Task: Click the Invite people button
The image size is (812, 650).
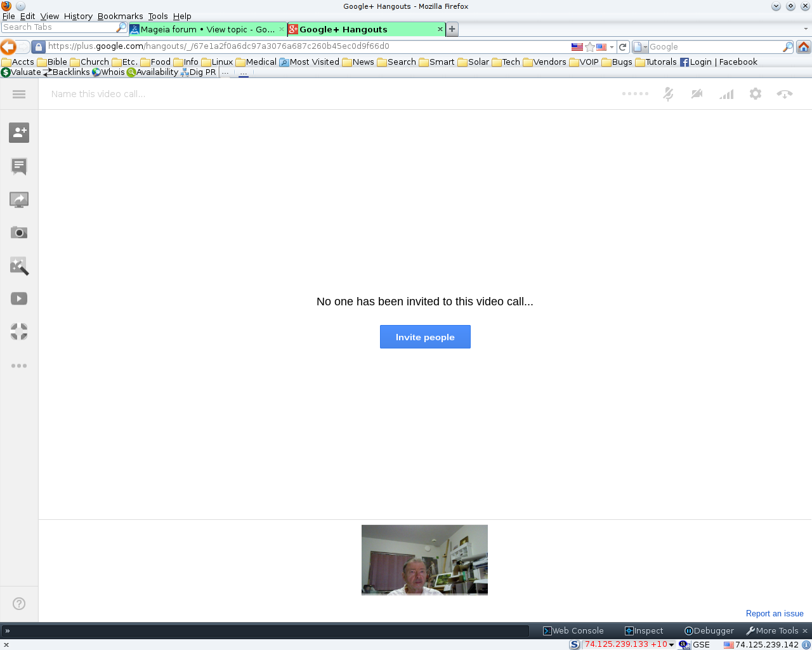Action: pos(425,337)
